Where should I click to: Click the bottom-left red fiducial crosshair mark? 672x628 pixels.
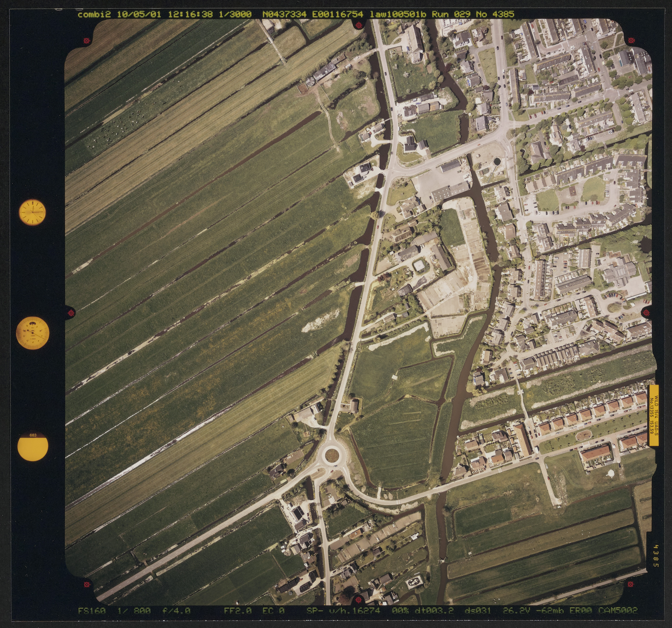(87, 584)
